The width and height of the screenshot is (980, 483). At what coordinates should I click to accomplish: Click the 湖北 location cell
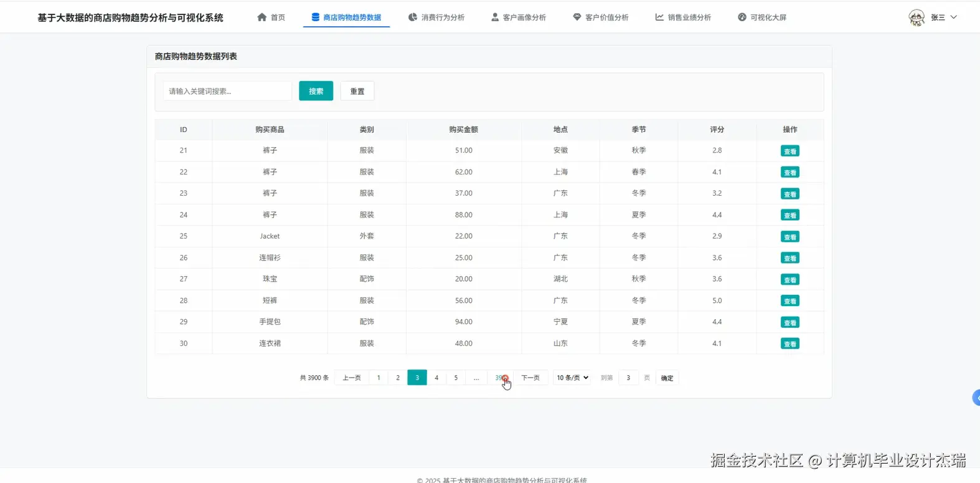pos(560,279)
